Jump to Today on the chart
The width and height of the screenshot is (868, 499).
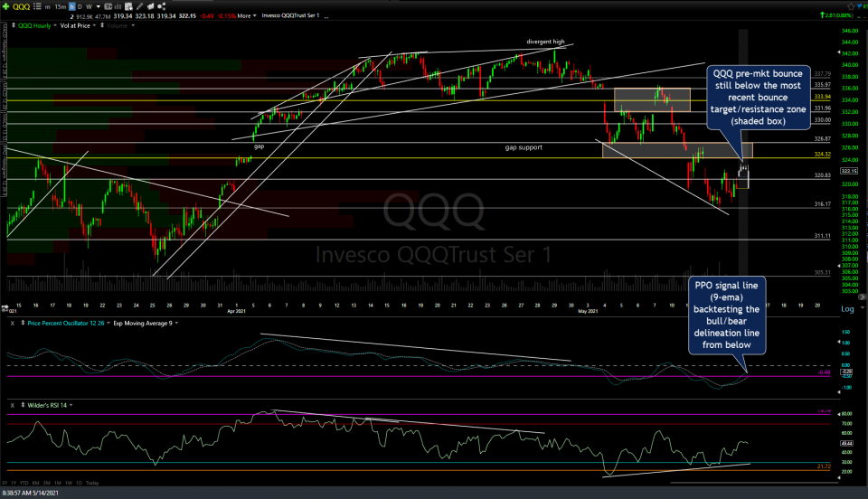(x=92, y=483)
